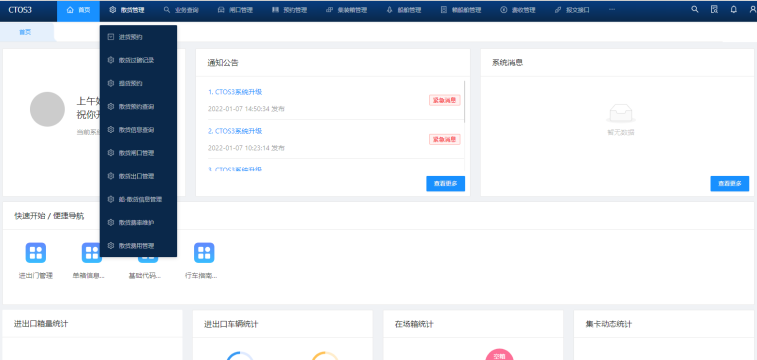Screen dimensions: 757x360
Task: Click the gear icon next to 散货闸口管理
Action: pyautogui.click(x=111, y=152)
